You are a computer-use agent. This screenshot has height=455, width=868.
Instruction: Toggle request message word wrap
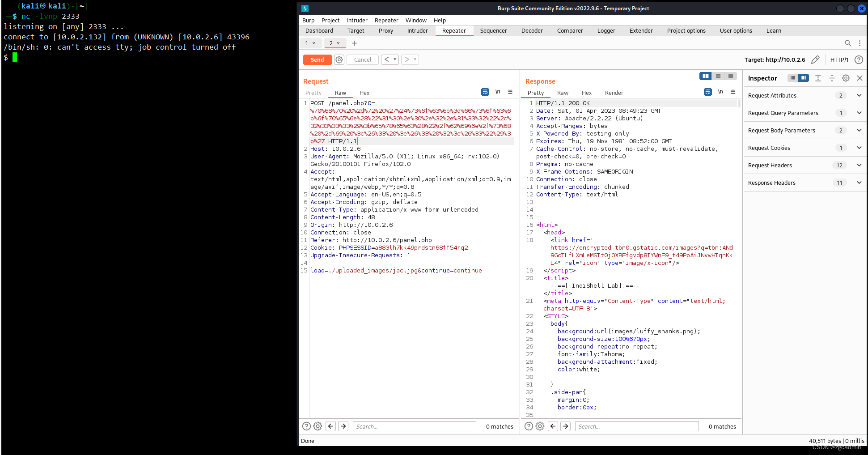485,92
